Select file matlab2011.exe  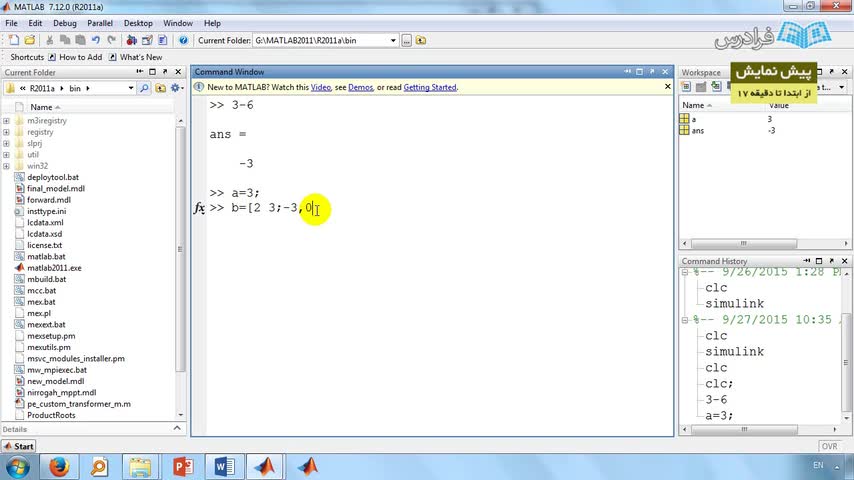[54, 268]
